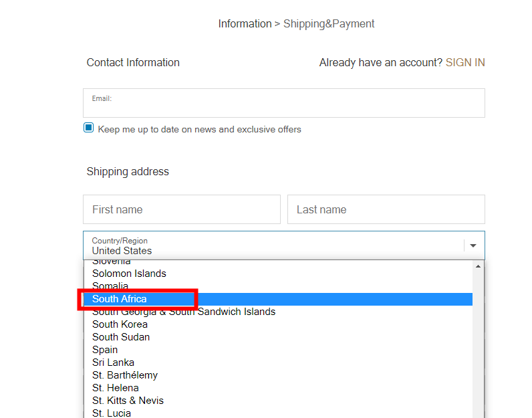Choose St. Helena from the list

pyautogui.click(x=116, y=388)
